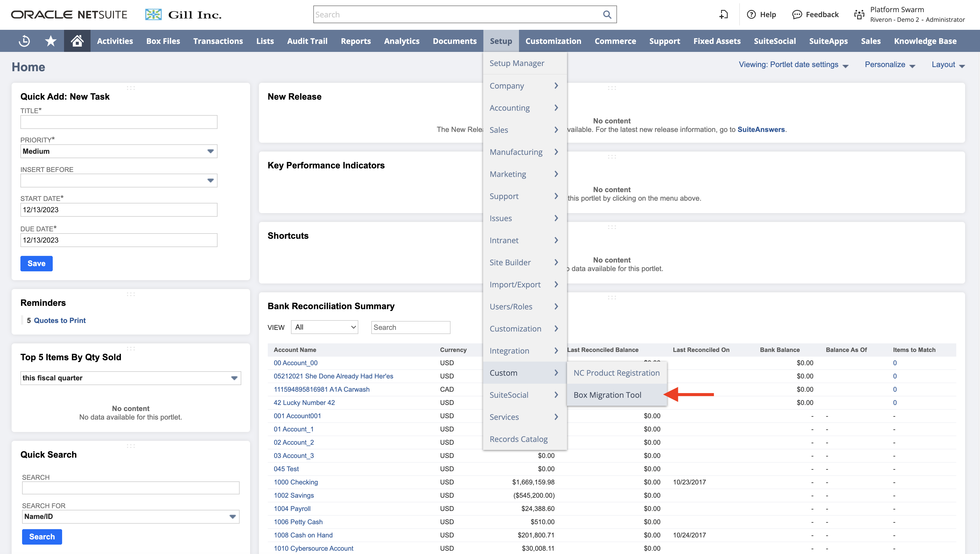The image size is (980, 554).
Task: Open the 1000 Checking account link
Action: [x=296, y=482]
